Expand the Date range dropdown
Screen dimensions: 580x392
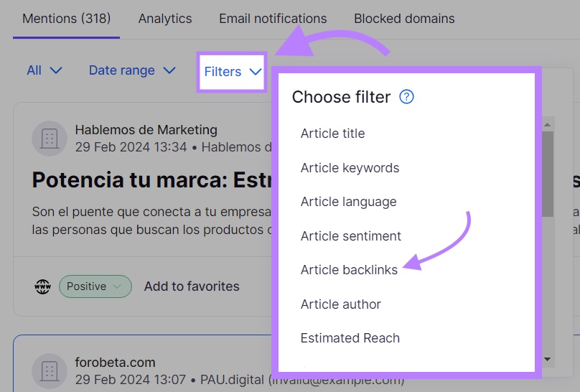[x=132, y=70]
